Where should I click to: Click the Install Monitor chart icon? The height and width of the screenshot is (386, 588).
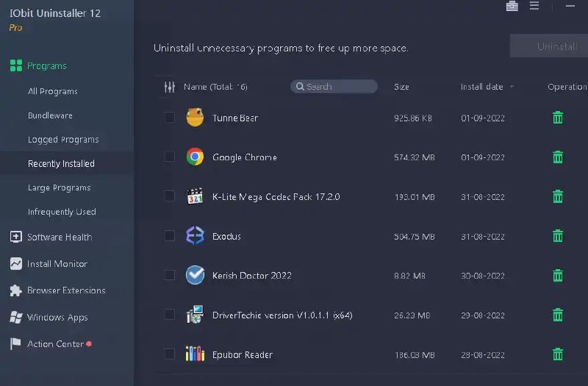15,264
